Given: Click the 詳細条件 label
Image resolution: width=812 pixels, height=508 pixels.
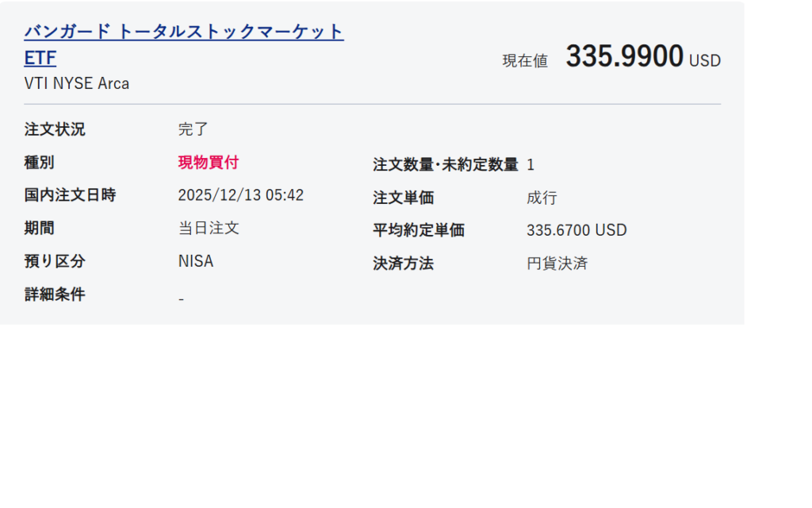Looking at the screenshot, I should [55, 294].
